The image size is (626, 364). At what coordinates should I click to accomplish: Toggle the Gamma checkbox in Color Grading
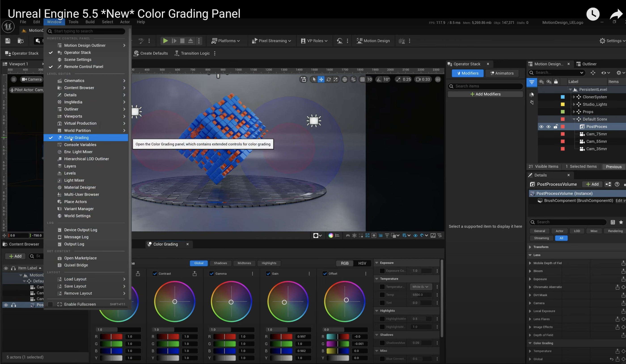pos(211,273)
